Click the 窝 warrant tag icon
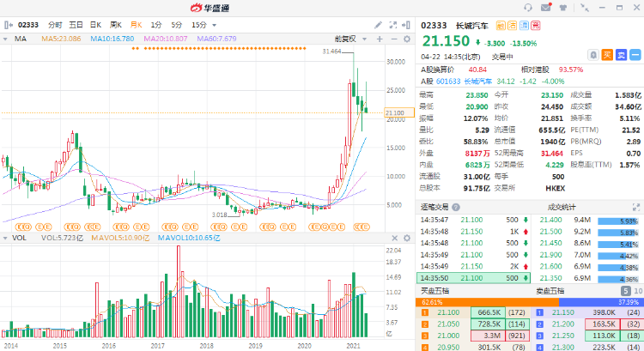The image size is (644, 351). pyautogui.click(x=536, y=26)
